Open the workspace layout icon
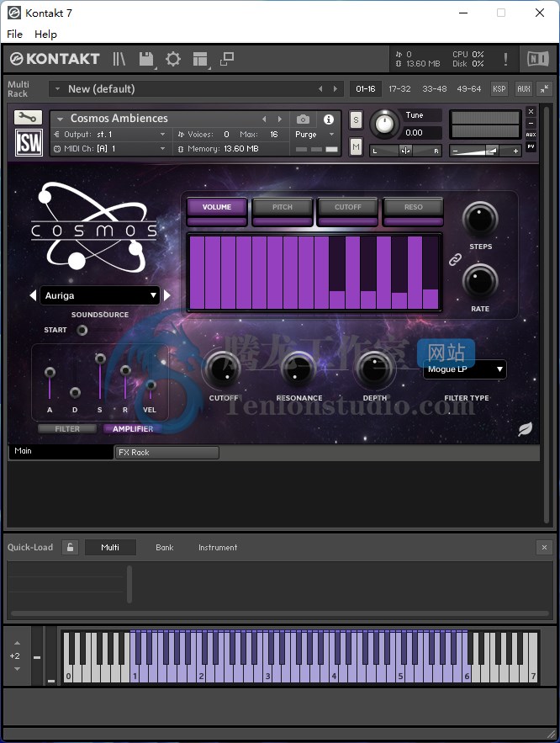This screenshot has height=743, width=560. [x=200, y=59]
